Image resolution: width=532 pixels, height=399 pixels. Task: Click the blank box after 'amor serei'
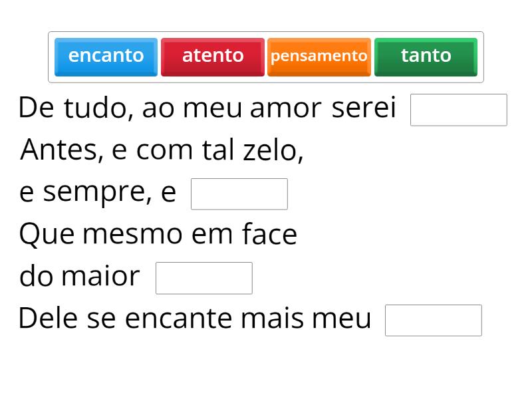coord(458,110)
